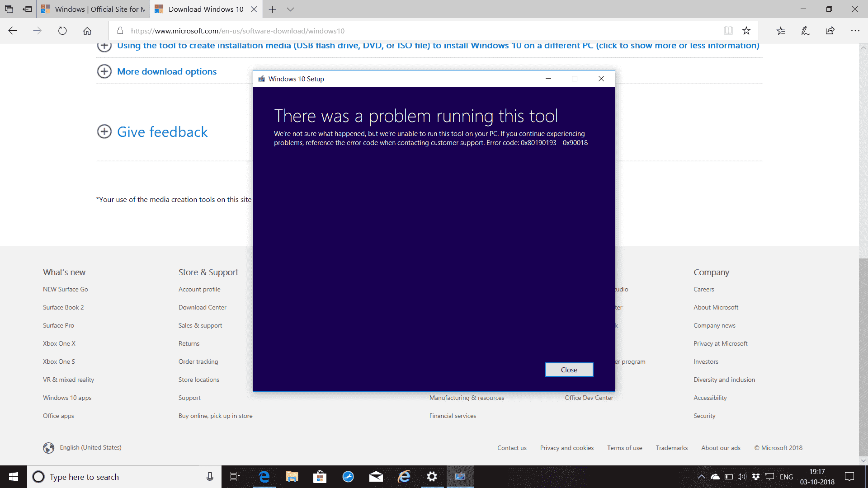Click the set tabs aside icon
This screenshot has width=868, height=488.
tap(27, 9)
